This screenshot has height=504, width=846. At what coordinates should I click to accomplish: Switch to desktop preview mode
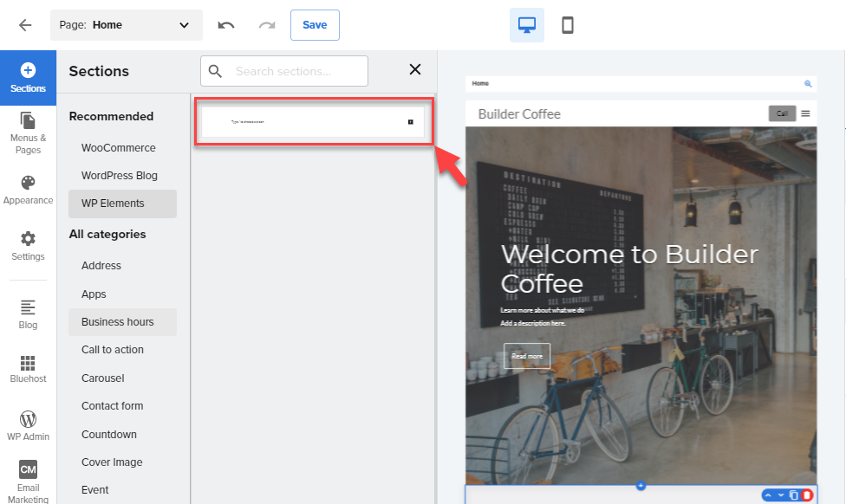tap(527, 25)
